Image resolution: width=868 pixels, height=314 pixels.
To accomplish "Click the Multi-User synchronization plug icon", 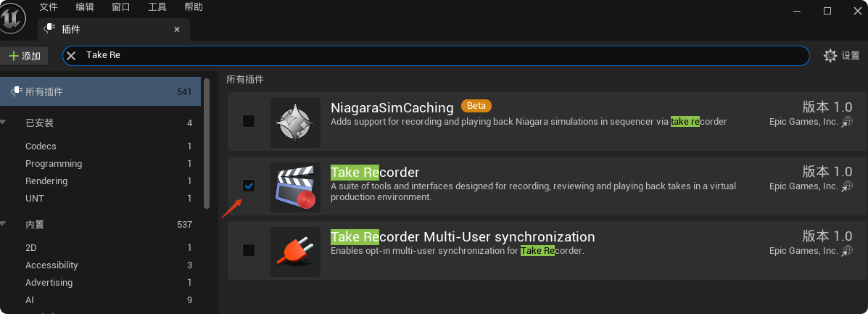I will (x=296, y=252).
